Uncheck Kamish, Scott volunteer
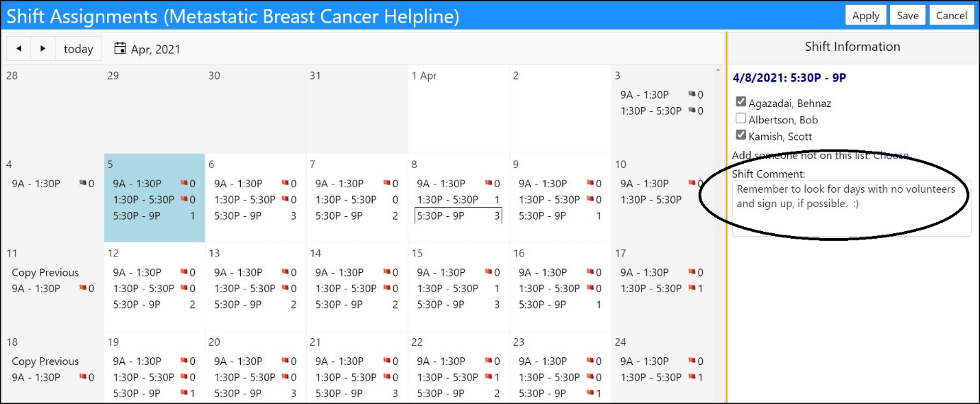Viewport: 980px width, 404px height. 740,135
